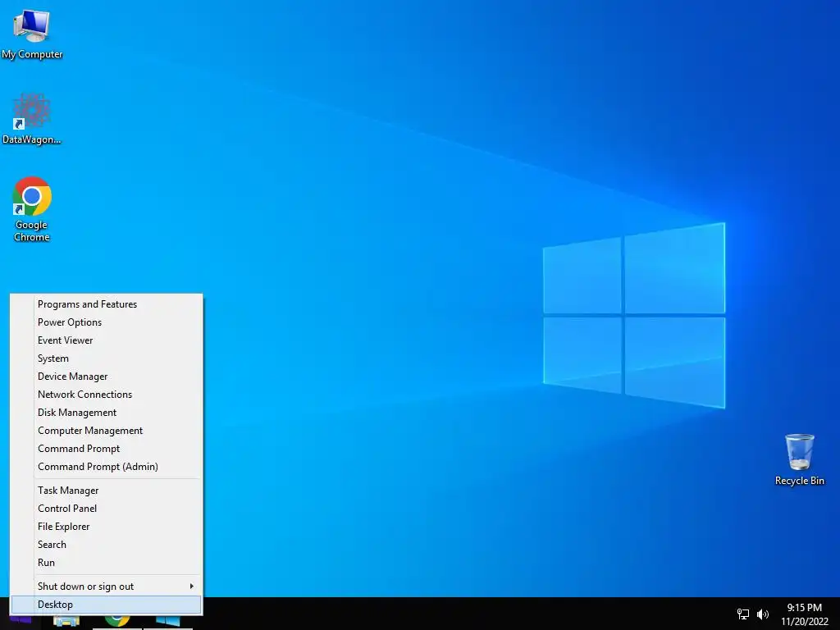This screenshot has height=630, width=840.
Task: Open Device Manager
Action: 106,377
